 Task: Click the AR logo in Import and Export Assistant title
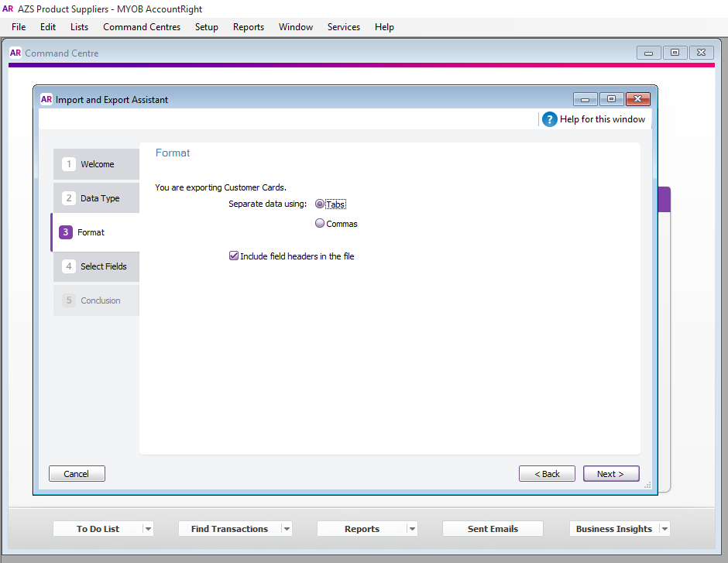click(46, 99)
